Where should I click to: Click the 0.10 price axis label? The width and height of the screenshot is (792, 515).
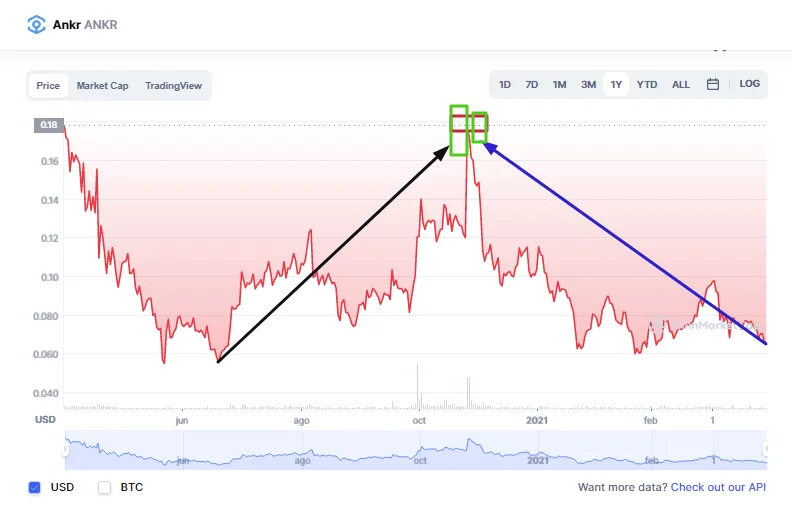[x=50, y=277]
